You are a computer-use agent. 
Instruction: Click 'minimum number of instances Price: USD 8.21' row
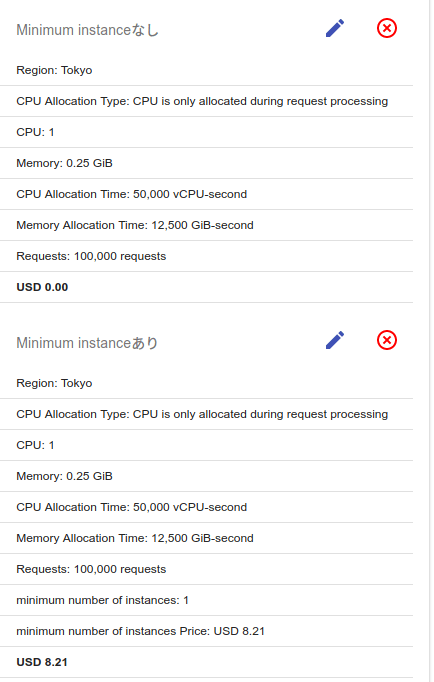click(206, 631)
